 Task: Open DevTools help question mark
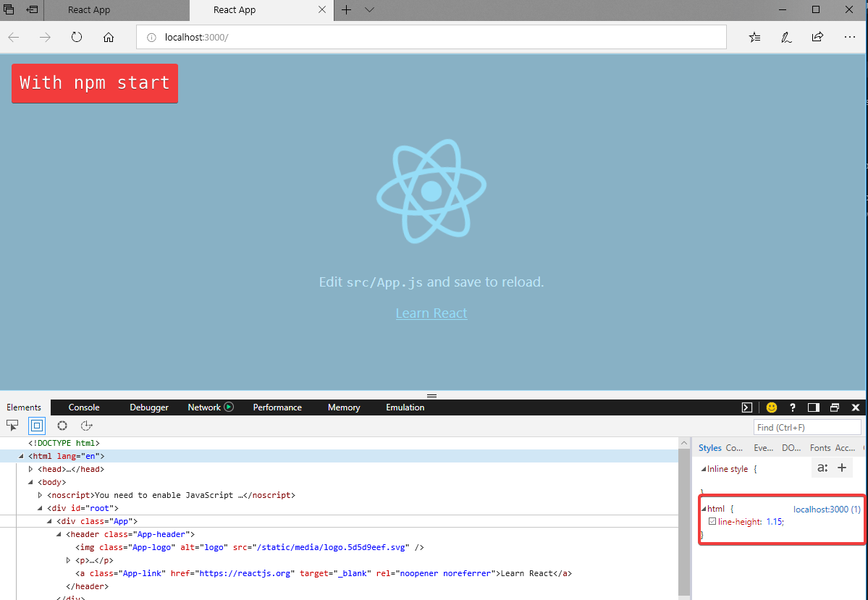(x=793, y=407)
